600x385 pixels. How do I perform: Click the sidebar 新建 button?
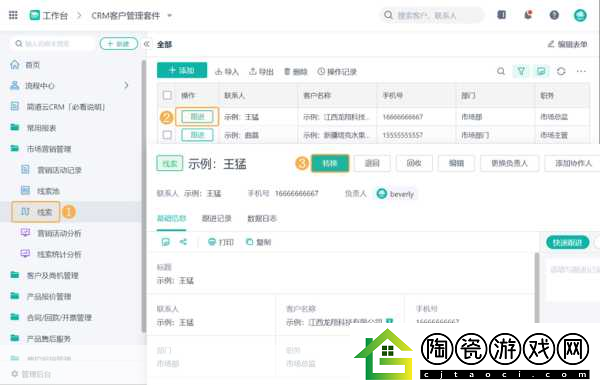(x=119, y=44)
